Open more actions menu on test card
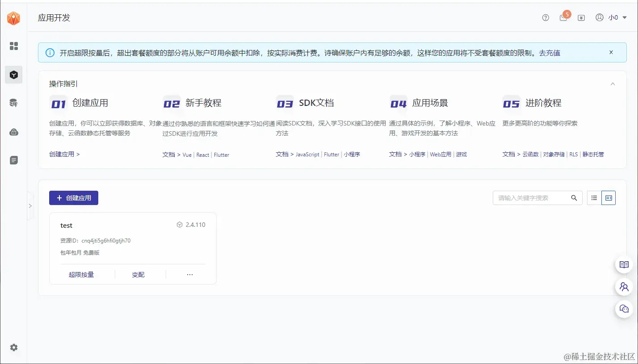 pos(189,274)
